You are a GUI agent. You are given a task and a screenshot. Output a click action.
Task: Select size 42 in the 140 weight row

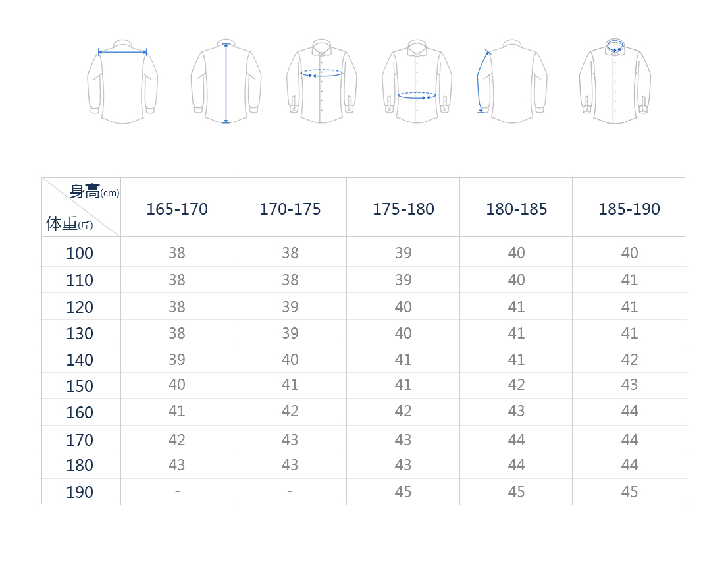[x=629, y=360]
